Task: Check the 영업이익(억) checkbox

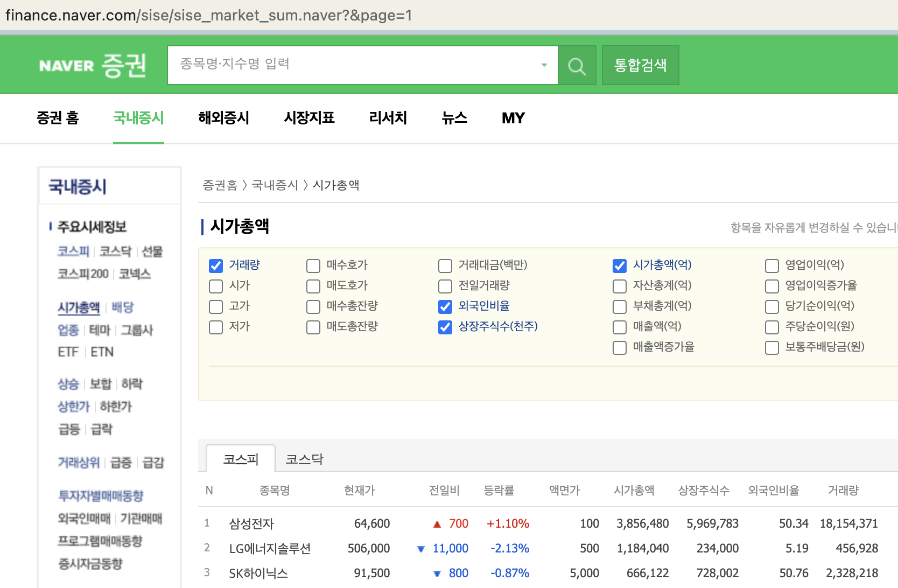Action: [x=772, y=265]
